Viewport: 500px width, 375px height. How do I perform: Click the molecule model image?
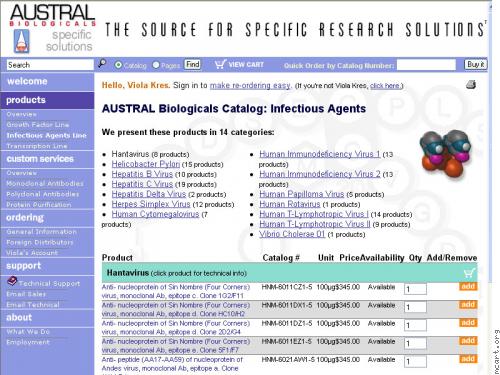click(446, 154)
